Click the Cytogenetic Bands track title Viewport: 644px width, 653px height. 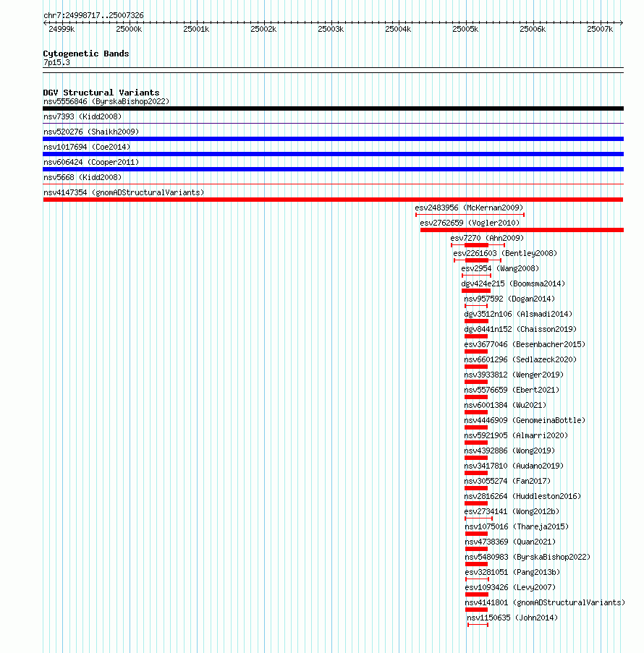click(x=86, y=54)
